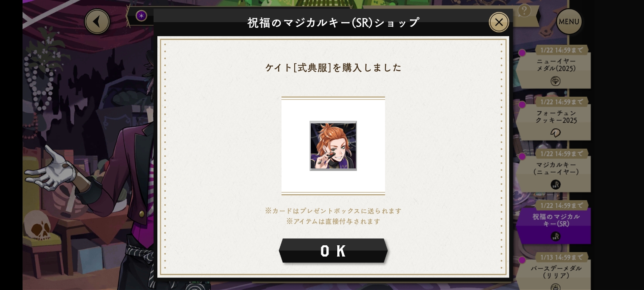Open the question mark help icon
644x290 pixels.
[524, 11]
